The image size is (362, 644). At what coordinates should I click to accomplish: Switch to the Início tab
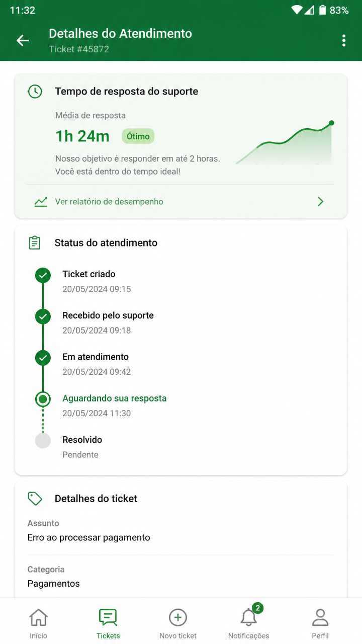pyautogui.click(x=39, y=623)
